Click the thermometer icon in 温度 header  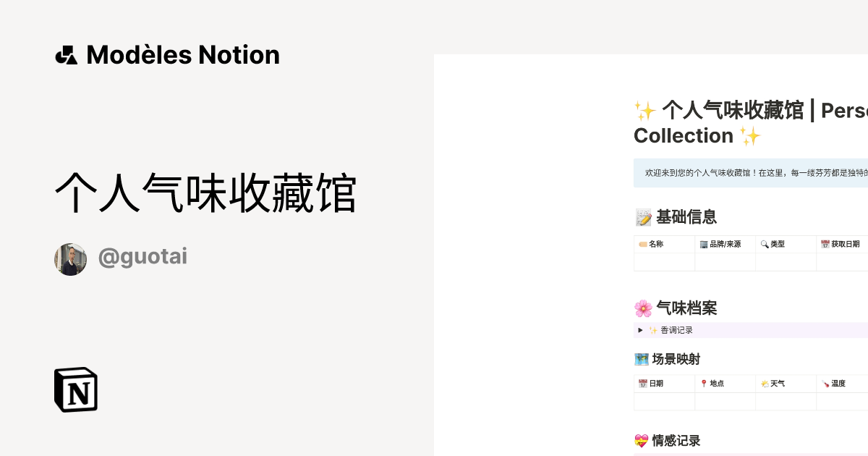point(823,383)
